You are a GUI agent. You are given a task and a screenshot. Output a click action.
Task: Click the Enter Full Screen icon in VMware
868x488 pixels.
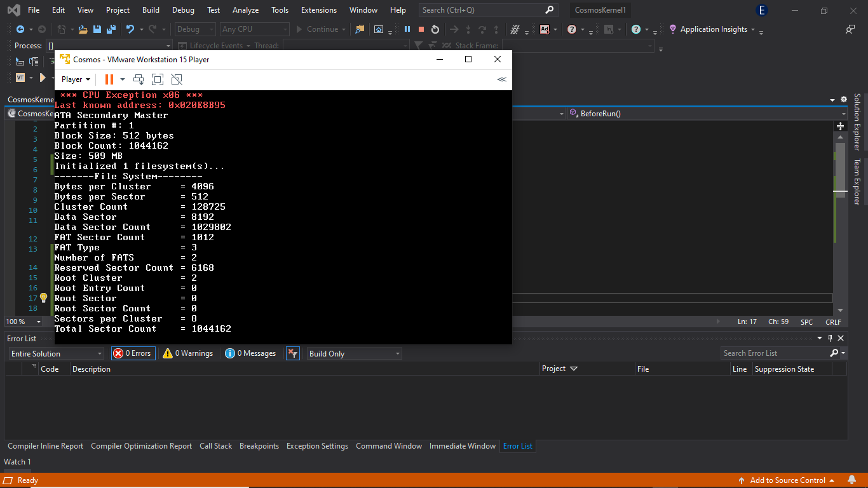coord(158,79)
